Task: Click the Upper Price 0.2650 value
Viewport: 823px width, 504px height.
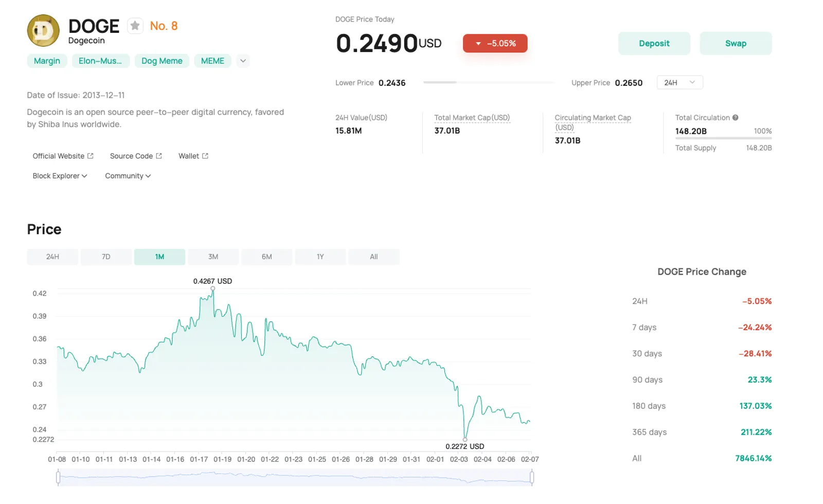Action: (629, 83)
